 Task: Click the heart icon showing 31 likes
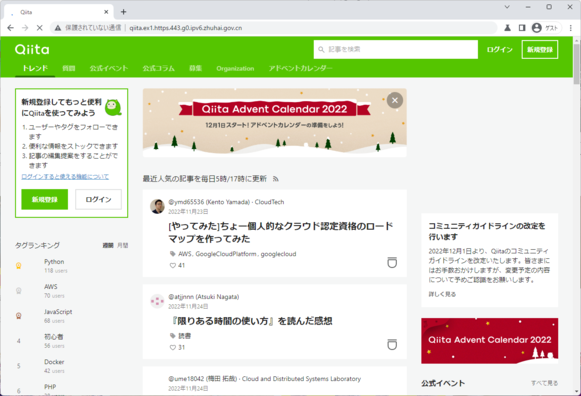[x=172, y=347]
